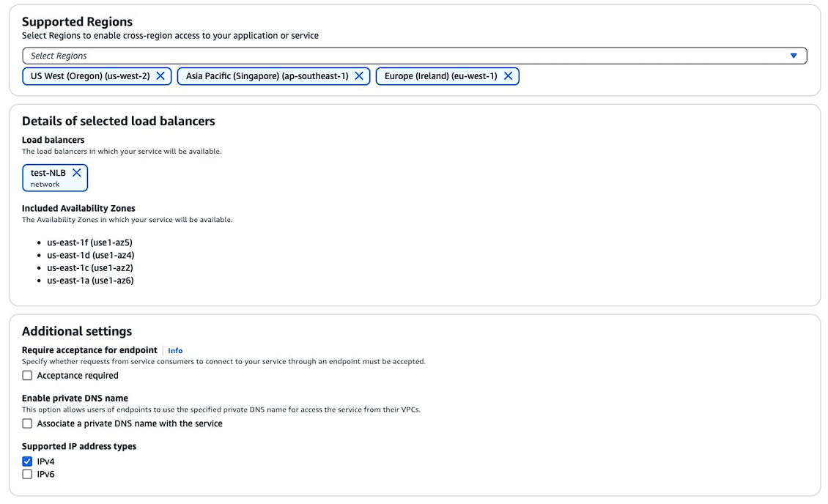This screenshot has width=828, height=504.
Task: Enable the Acceptance required checkbox
Action: pyautogui.click(x=27, y=375)
